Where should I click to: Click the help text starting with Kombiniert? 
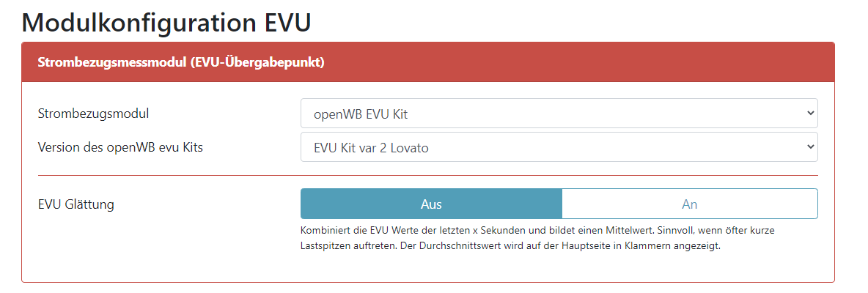pyautogui.click(x=537, y=230)
